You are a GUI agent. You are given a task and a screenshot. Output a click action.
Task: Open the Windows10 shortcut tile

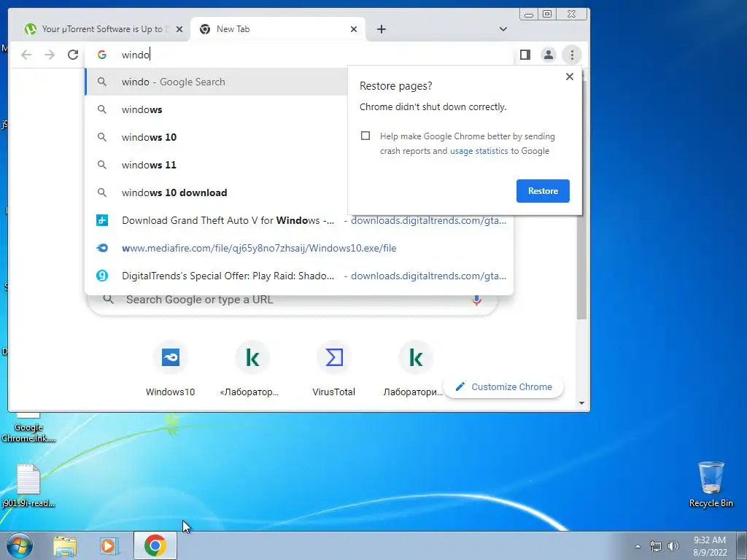(x=170, y=368)
